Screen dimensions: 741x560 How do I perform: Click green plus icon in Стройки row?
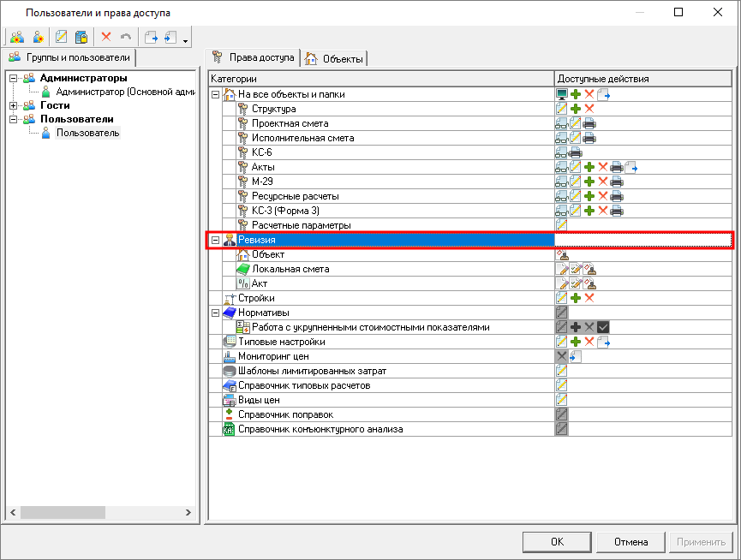(576, 298)
